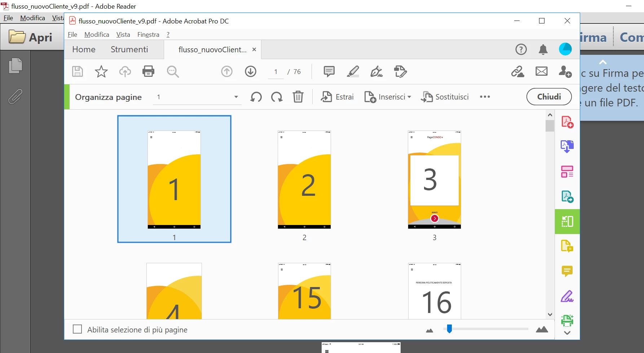
Task: Click the Help question mark icon
Action: point(521,49)
